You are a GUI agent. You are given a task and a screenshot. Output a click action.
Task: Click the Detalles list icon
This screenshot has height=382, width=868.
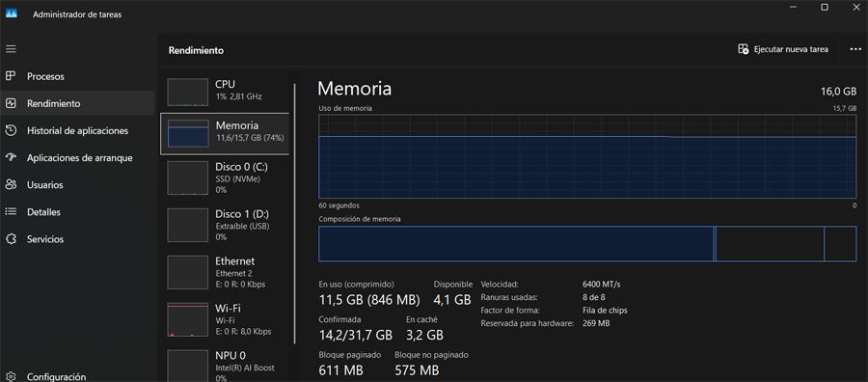coord(11,211)
